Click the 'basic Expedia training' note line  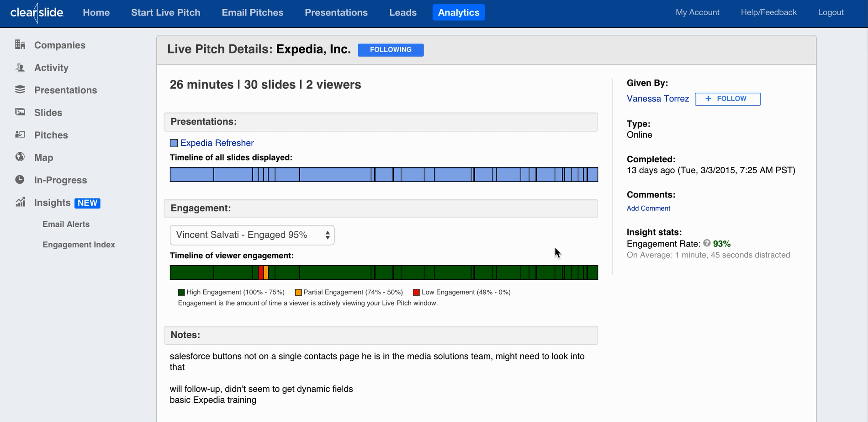coord(213,400)
